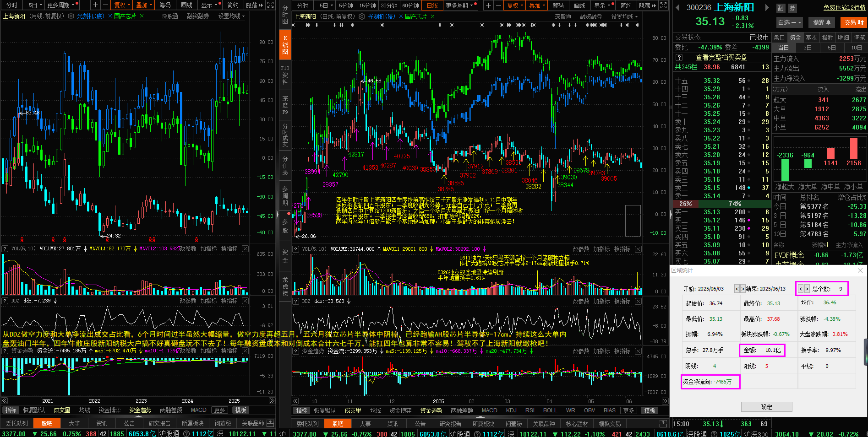
Task: Expand 设置均线 dropdown in right chart
Action: [624, 16]
